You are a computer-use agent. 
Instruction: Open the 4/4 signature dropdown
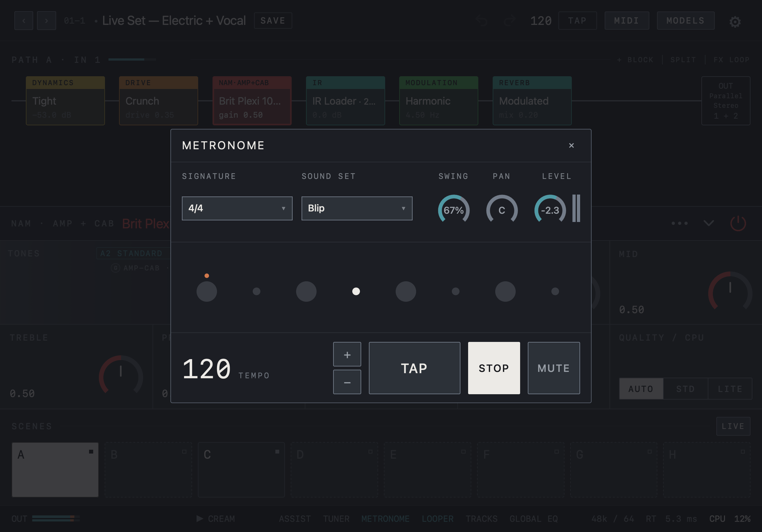click(237, 208)
